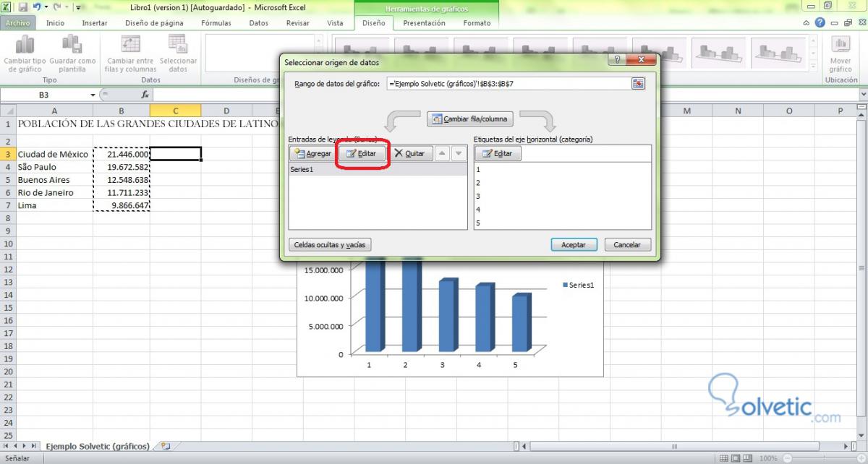
Task: Open the undo history dropdown arrow
Action: [x=45, y=7]
